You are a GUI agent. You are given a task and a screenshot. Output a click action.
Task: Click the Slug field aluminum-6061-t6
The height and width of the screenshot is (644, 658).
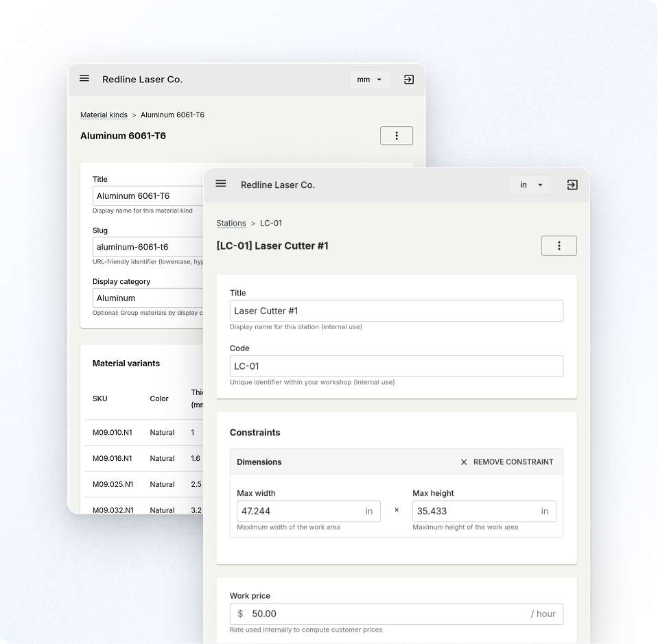[148, 247]
